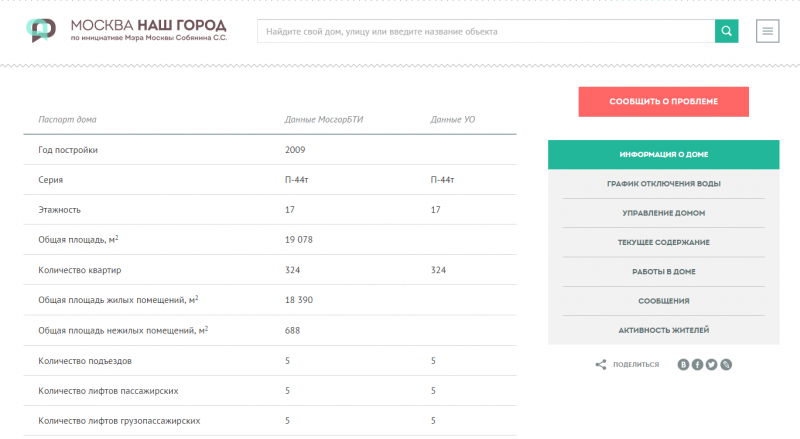Click the Поделиться label text
The image size is (800, 439).
[636, 364]
